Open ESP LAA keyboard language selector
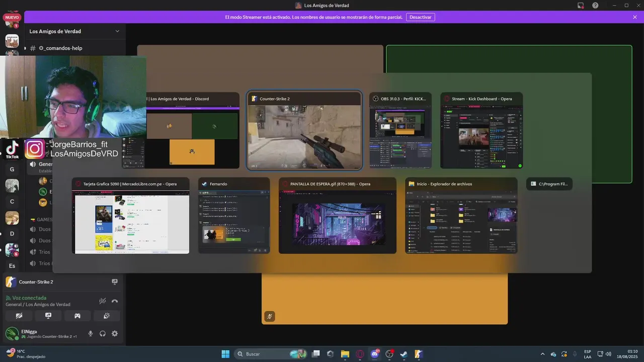 588,354
